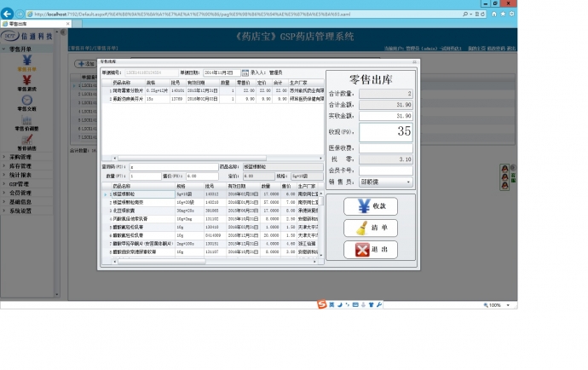Click 生产厂家 header in lower table
Viewport: 588px width, 370px height.
click(x=306, y=187)
